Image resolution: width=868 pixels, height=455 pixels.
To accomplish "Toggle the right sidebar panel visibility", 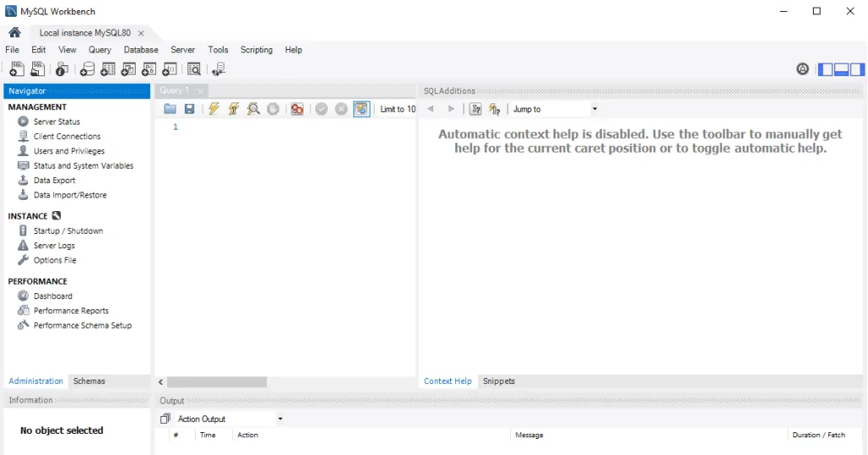I will pos(857,69).
